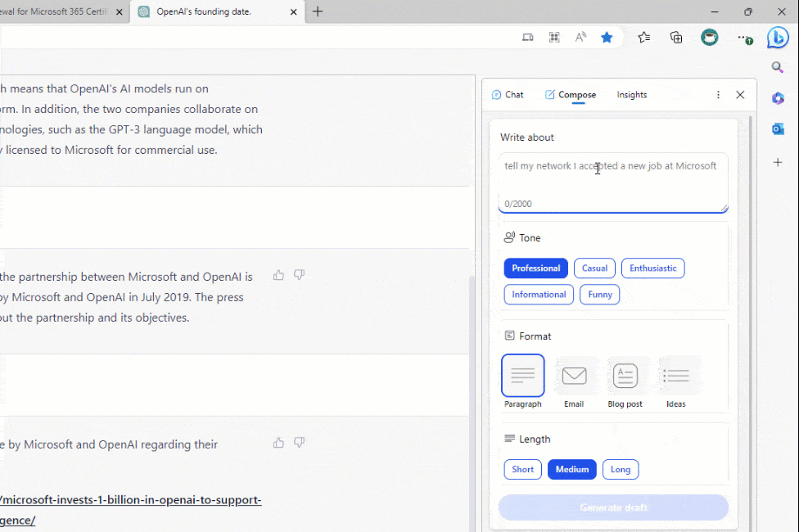Click the '0/2000' character counter
The image size is (799, 532).
click(x=518, y=204)
